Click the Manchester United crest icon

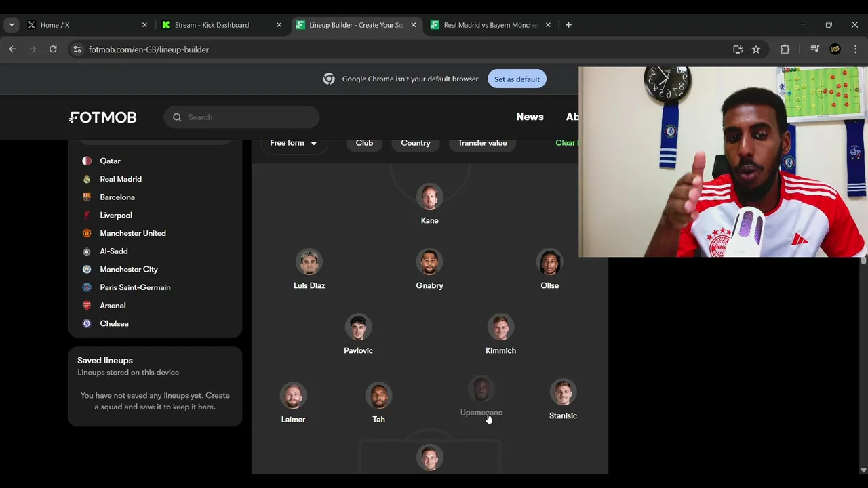coord(87,233)
